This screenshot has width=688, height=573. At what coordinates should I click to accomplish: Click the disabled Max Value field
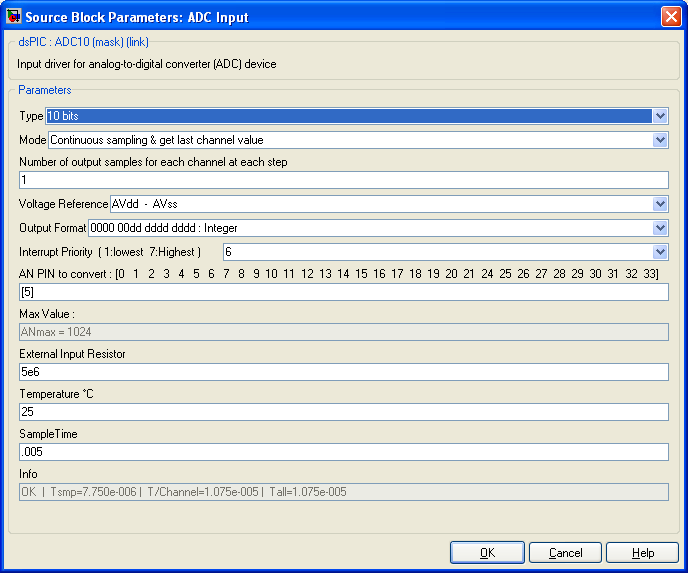click(x=343, y=332)
